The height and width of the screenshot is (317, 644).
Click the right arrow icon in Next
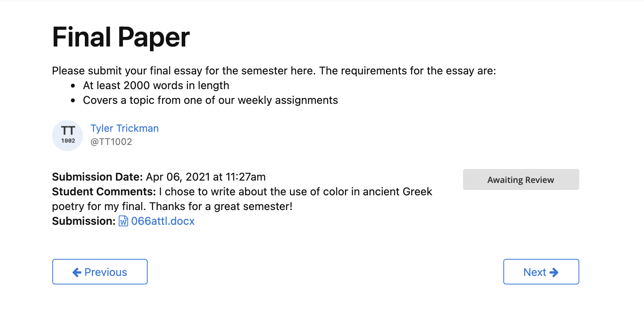pos(554,272)
